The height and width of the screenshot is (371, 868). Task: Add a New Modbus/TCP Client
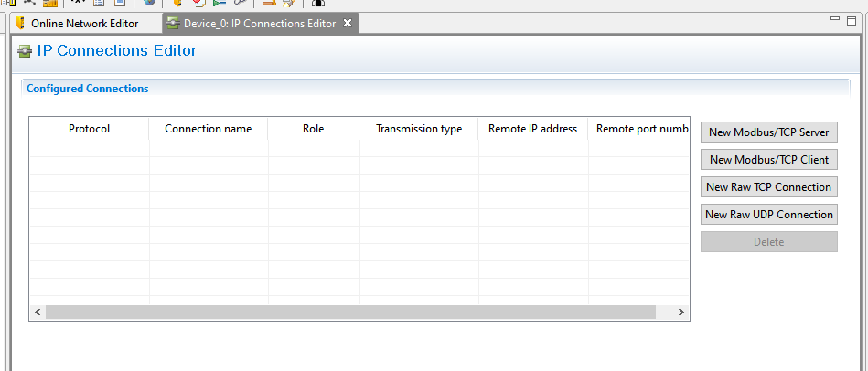769,159
